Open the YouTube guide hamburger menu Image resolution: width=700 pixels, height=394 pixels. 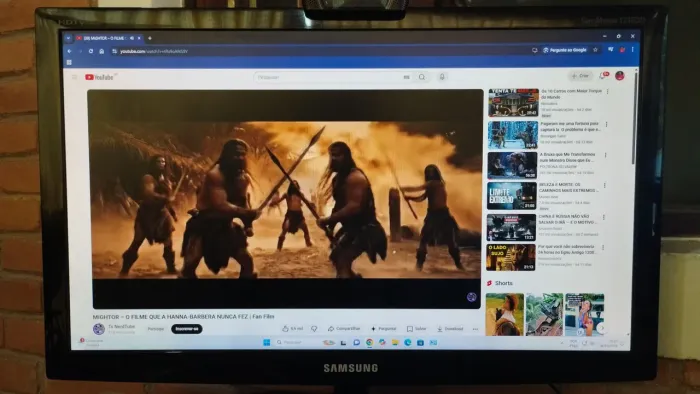[75, 77]
